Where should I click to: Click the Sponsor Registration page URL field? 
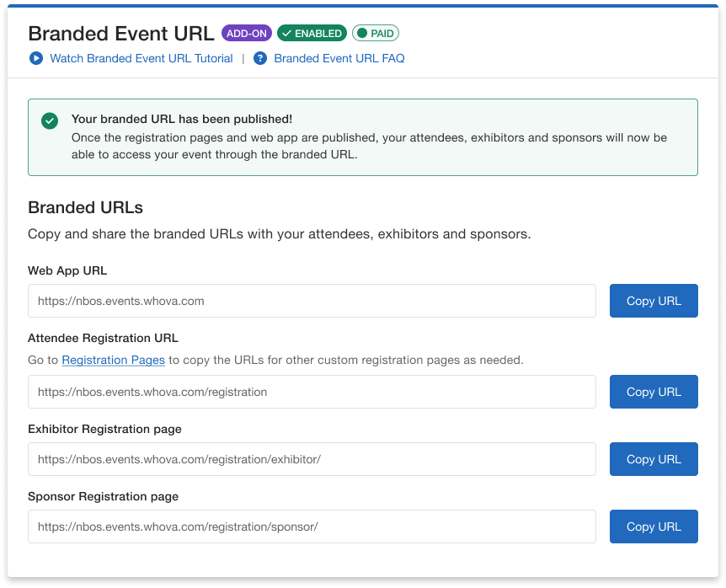(312, 527)
